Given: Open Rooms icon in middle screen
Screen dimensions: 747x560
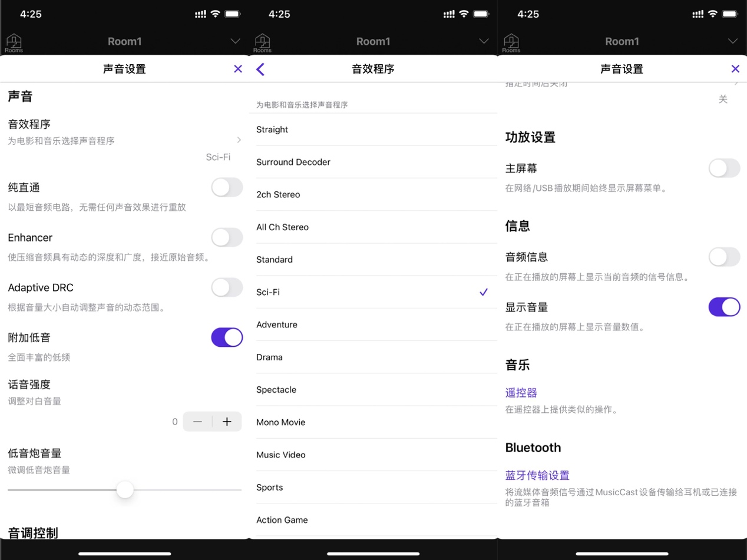Looking at the screenshot, I should (x=262, y=42).
